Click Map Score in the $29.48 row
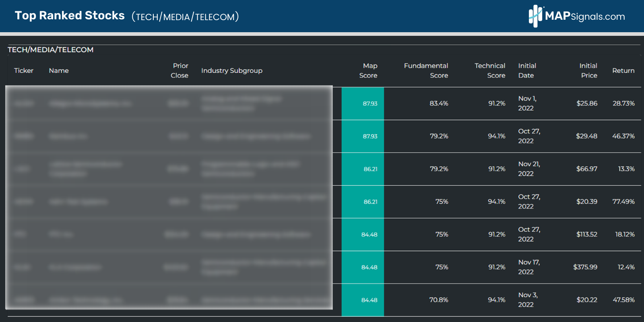 click(370, 136)
